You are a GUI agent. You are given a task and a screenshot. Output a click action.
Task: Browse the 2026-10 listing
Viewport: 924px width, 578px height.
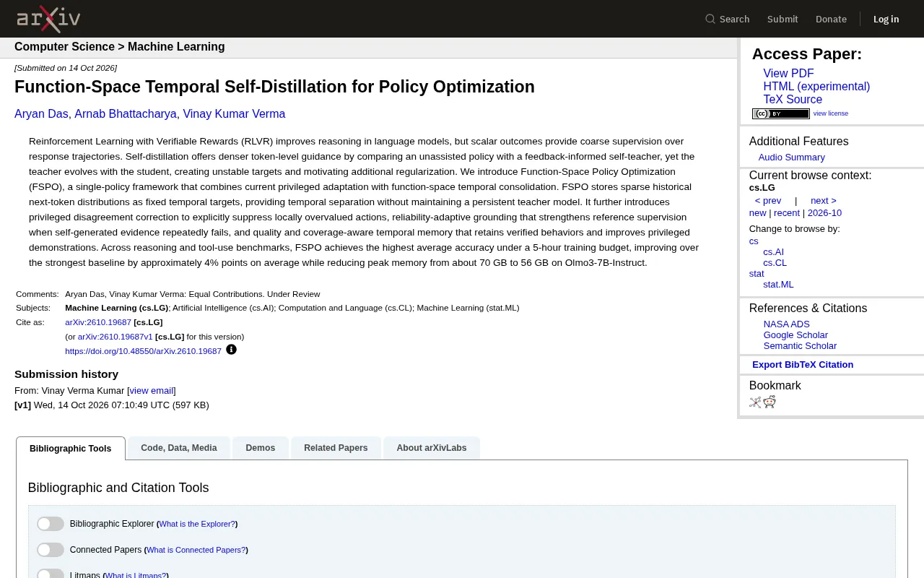824,213
